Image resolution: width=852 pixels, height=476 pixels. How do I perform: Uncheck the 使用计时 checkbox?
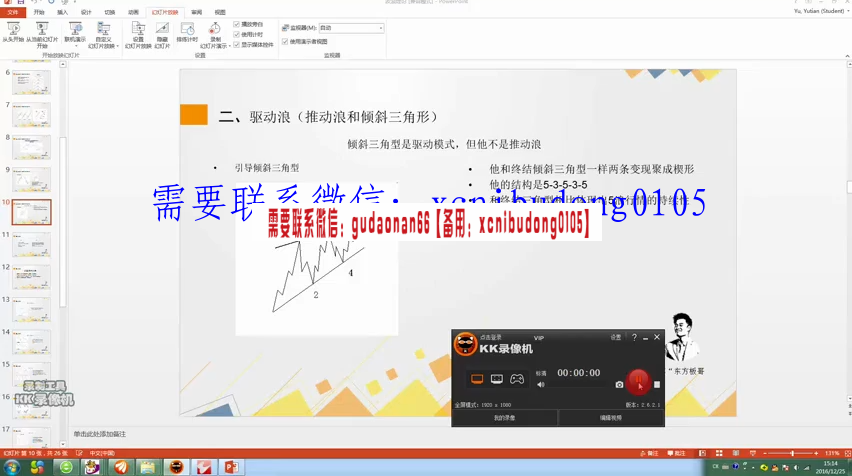(237, 34)
